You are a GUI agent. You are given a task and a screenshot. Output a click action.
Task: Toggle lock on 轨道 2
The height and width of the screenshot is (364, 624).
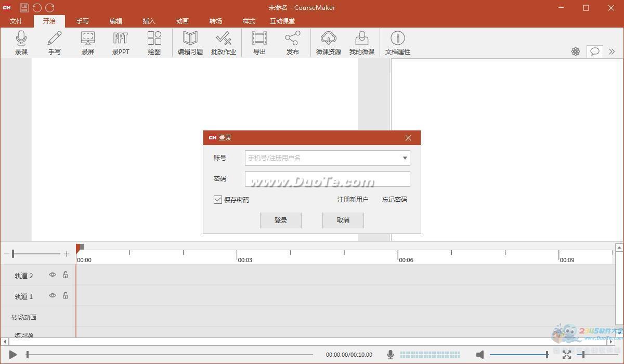click(66, 275)
